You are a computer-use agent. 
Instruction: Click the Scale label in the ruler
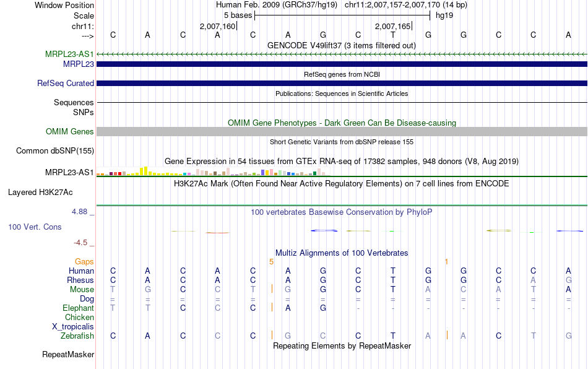pos(84,15)
